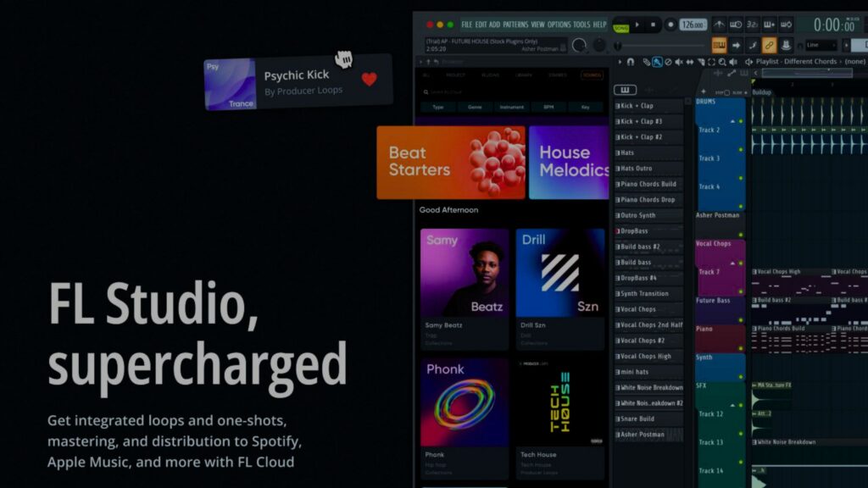868x488 pixels.
Task: Select the Piano Chords Build pattern
Action: click(x=648, y=184)
